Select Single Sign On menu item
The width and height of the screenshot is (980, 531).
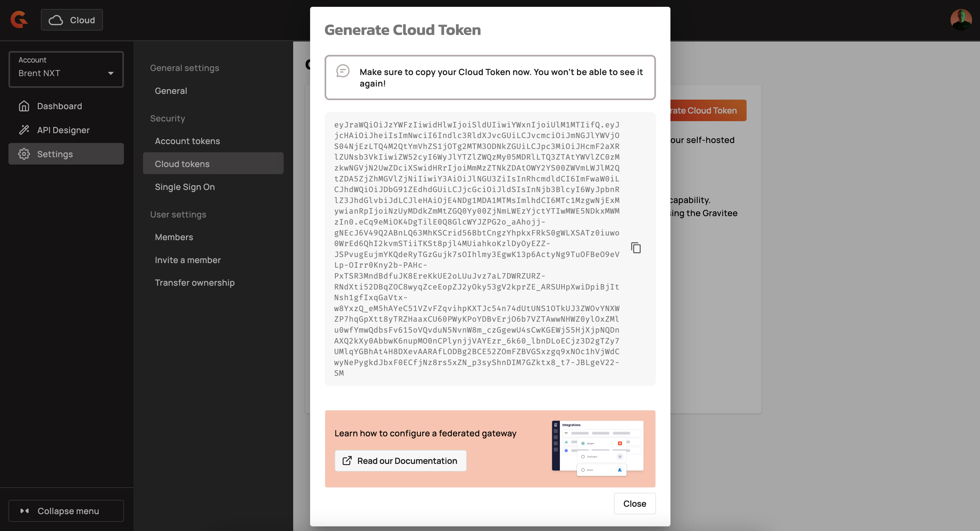pyautogui.click(x=185, y=187)
